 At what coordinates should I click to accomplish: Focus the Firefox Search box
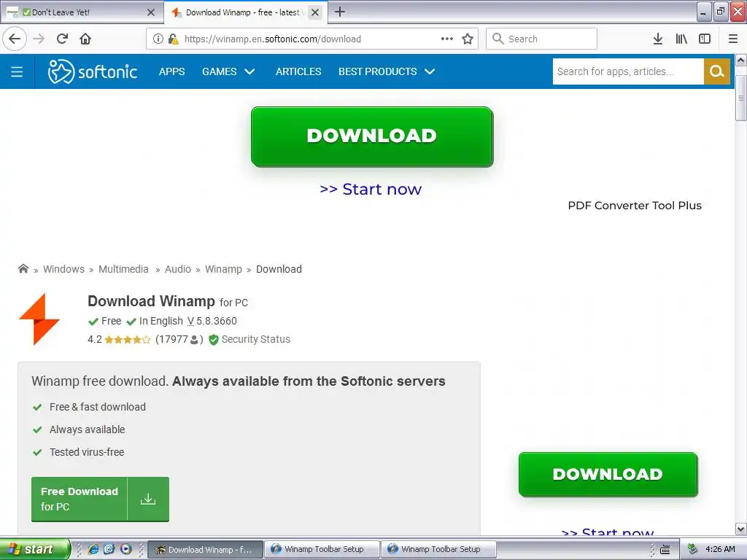point(541,39)
